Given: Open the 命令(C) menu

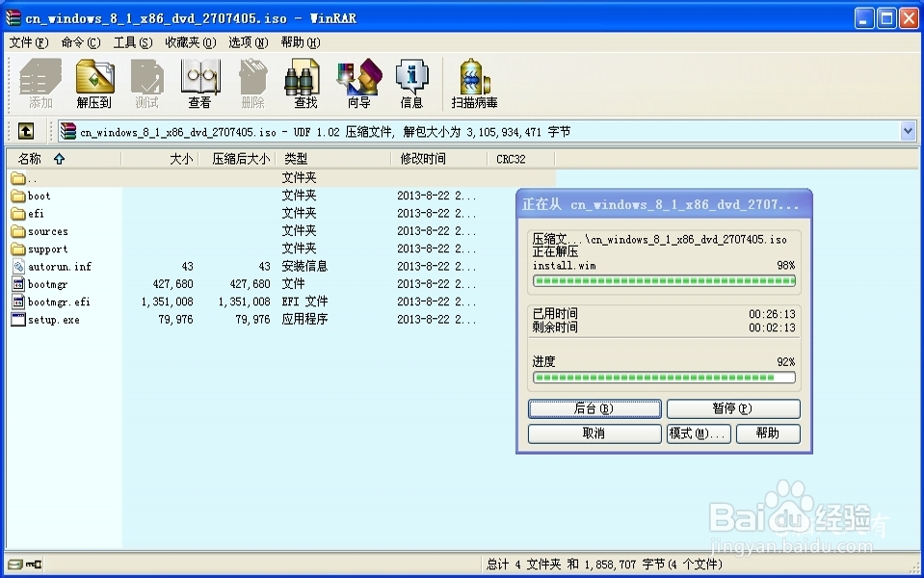Looking at the screenshot, I should 81,42.
